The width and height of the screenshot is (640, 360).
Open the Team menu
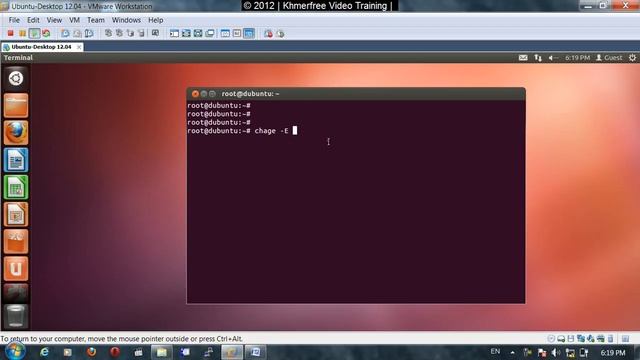(96, 20)
